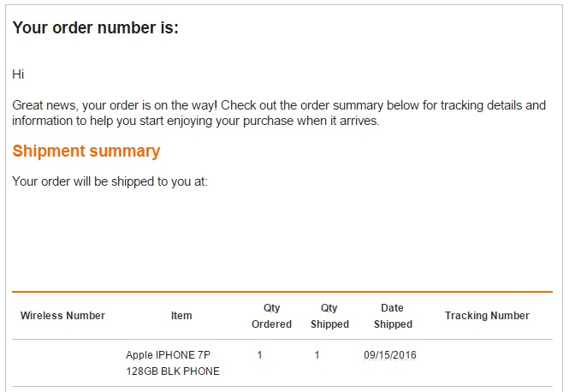Click the 'Great news, your order is on the way' sentence
The image size is (569, 392).
point(115,105)
